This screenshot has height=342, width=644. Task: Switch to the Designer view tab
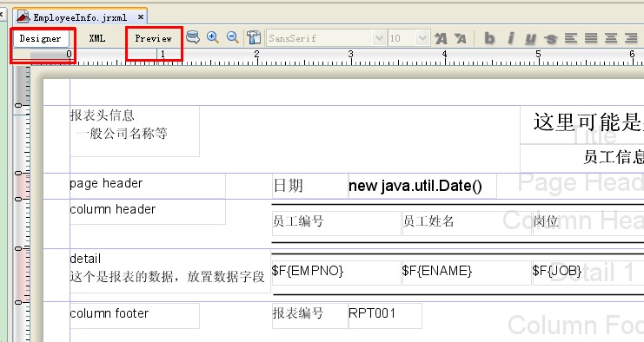40,38
